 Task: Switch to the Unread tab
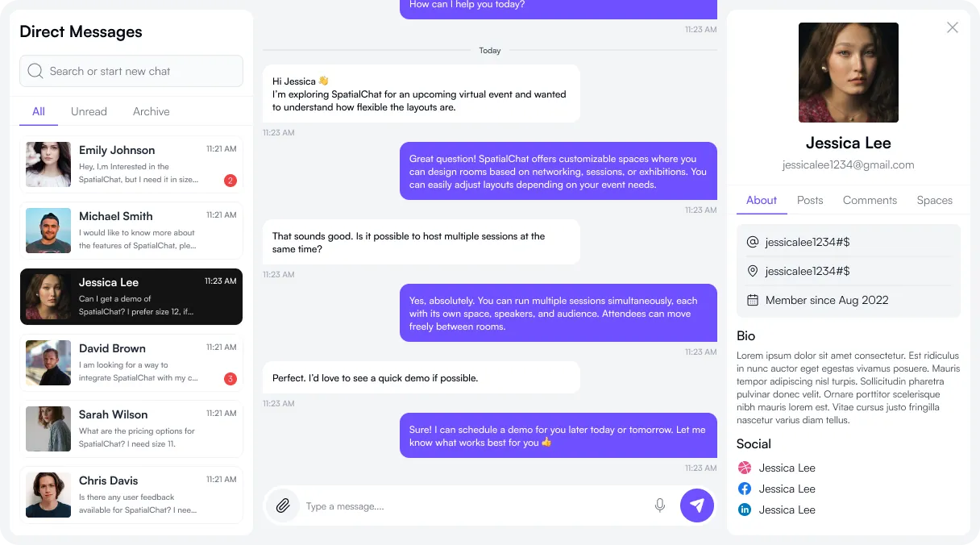(89, 111)
